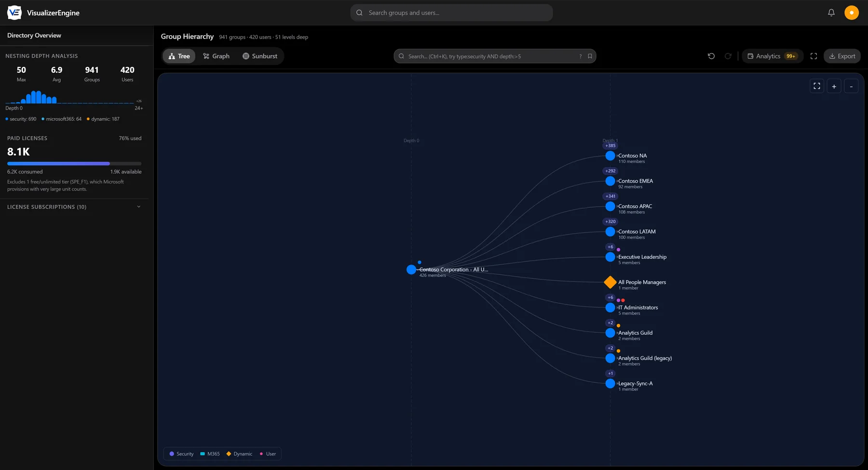Image resolution: width=868 pixels, height=470 pixels.
Task: Expand the +385 badge above Contoso NA
Action: click(x=610, y=146)
